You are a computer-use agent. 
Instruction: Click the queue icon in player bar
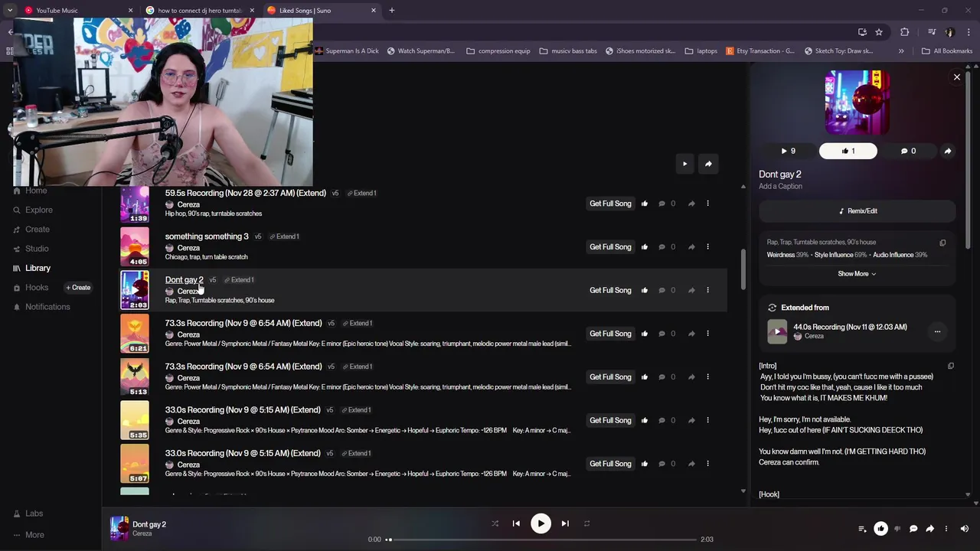(x=862, y=529)
